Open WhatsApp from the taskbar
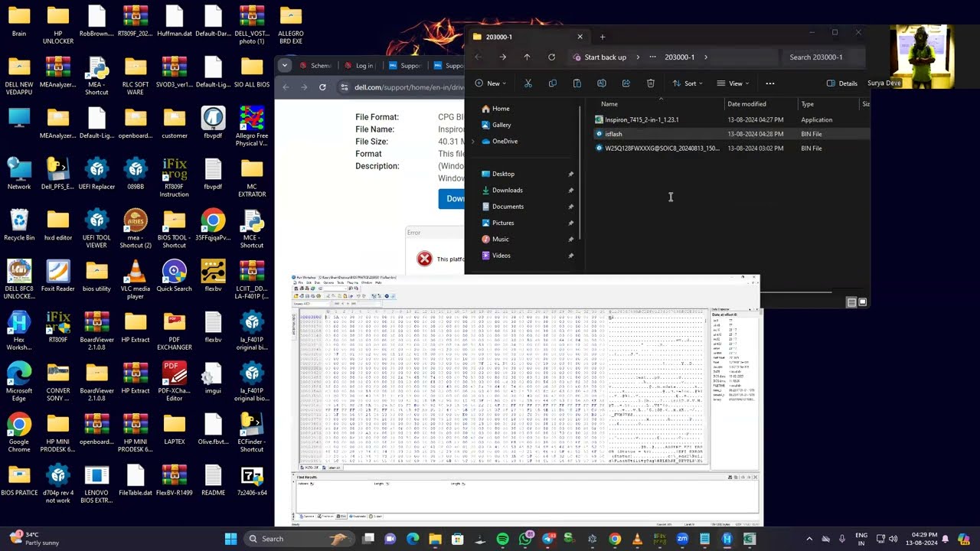The height and width of the screenshot is (551, 980). click(x=525, y=539)
